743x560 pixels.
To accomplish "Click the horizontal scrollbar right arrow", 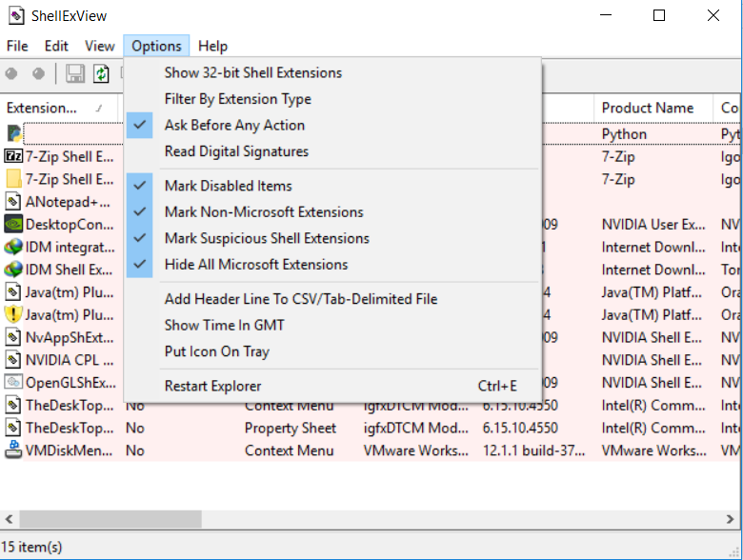I will pos(730,519).
